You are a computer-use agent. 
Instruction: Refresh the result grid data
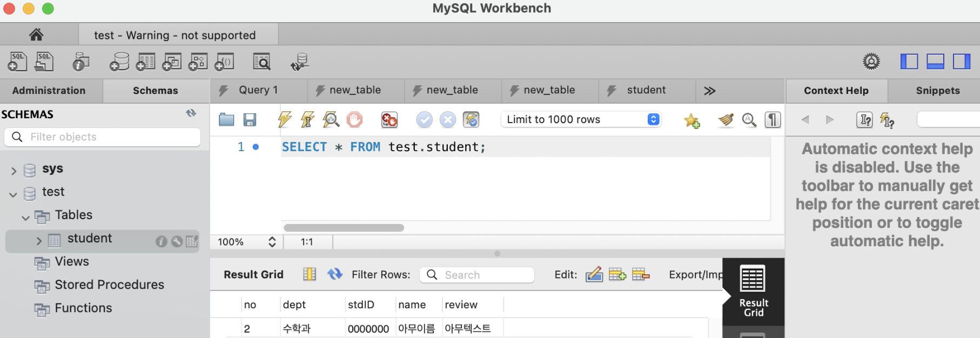[x=335, y=274]
